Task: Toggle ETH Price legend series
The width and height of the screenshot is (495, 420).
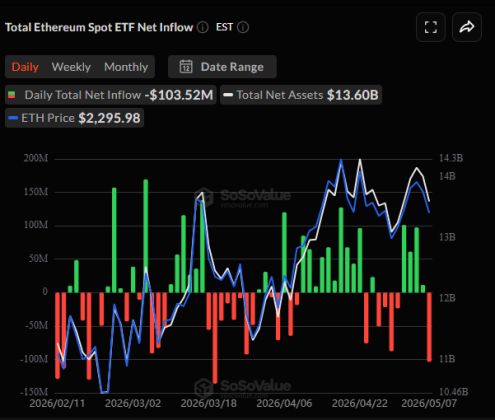Action: click(74, 118)
